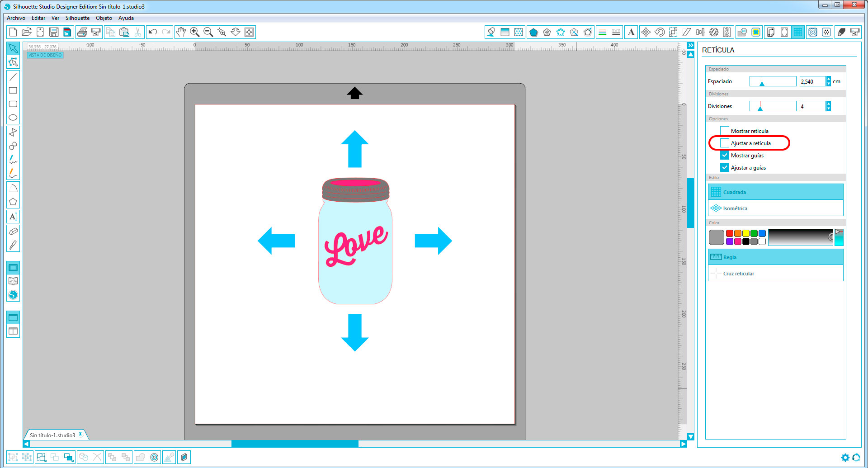Collapse the side panel with double arrow
868x468 pixels.
pyautogui.click(x=691, y=46)
